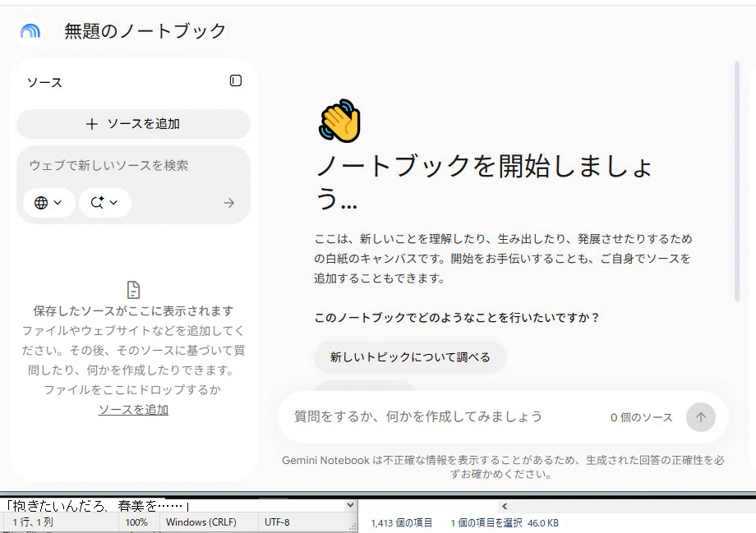756x533 pixels.
Task: Select the 新しいトピックについて調べる suggestion chip
Action: coord(410,357)
